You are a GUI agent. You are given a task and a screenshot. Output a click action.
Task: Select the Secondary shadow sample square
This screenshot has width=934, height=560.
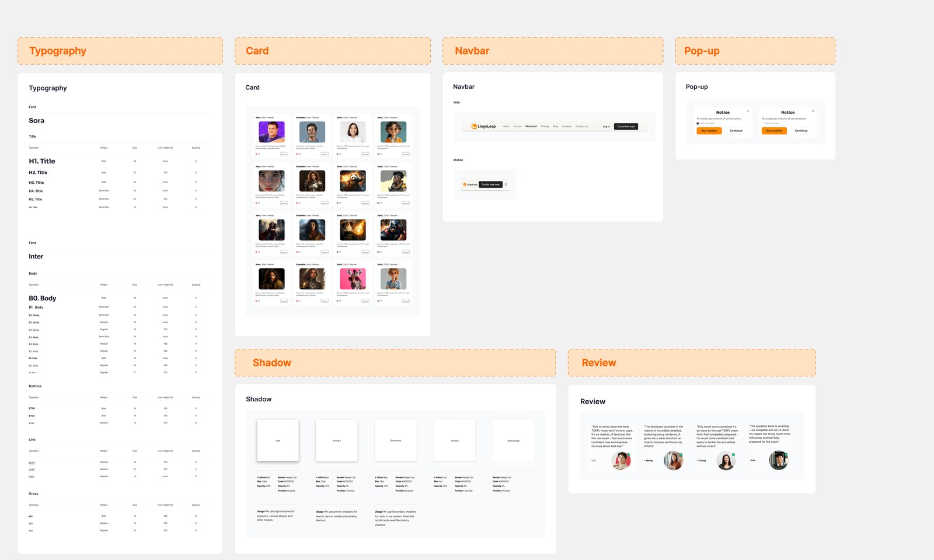[396, 440]
